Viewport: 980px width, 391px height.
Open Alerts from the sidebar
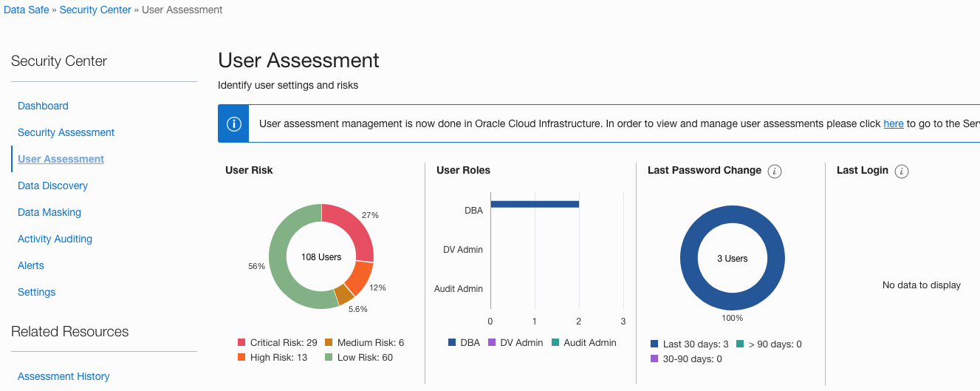[31, 265]
